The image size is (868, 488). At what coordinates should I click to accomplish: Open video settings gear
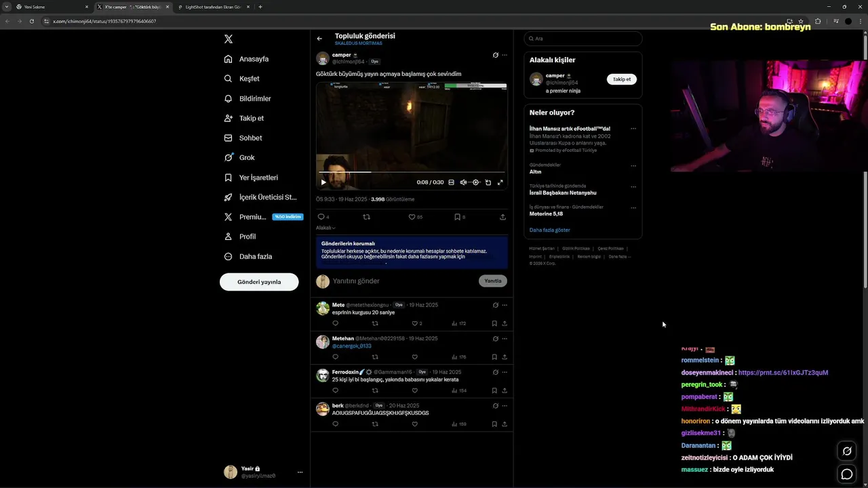[x=475, y=182]
